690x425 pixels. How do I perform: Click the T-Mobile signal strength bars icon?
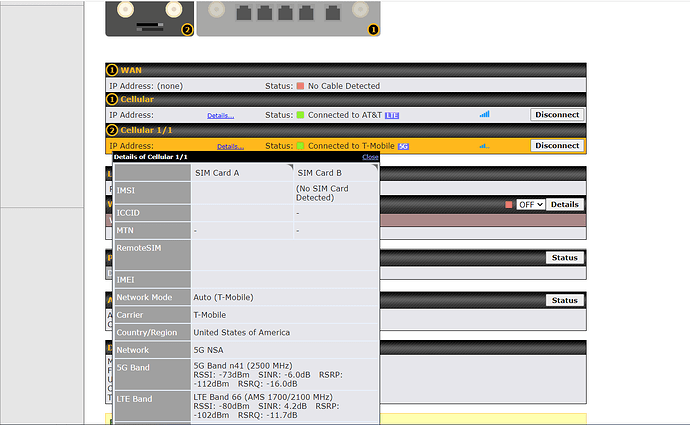point(484,145)
